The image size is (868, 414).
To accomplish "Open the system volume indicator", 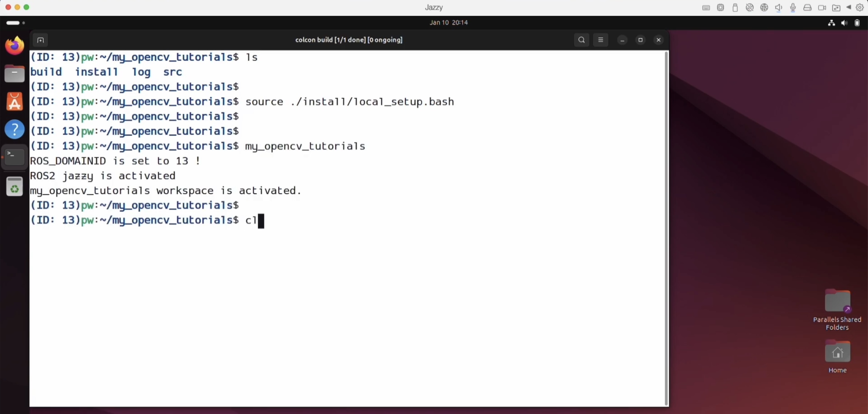I will coord(844,23).
